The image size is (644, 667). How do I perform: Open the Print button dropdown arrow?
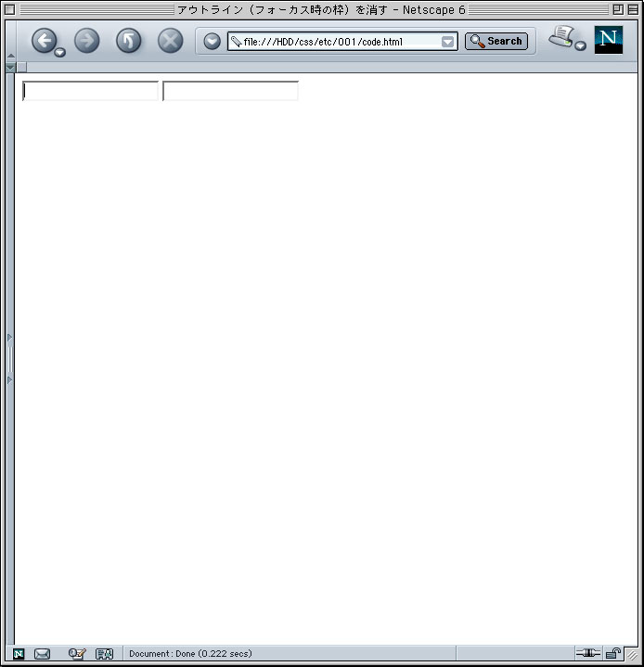point(581,46)
